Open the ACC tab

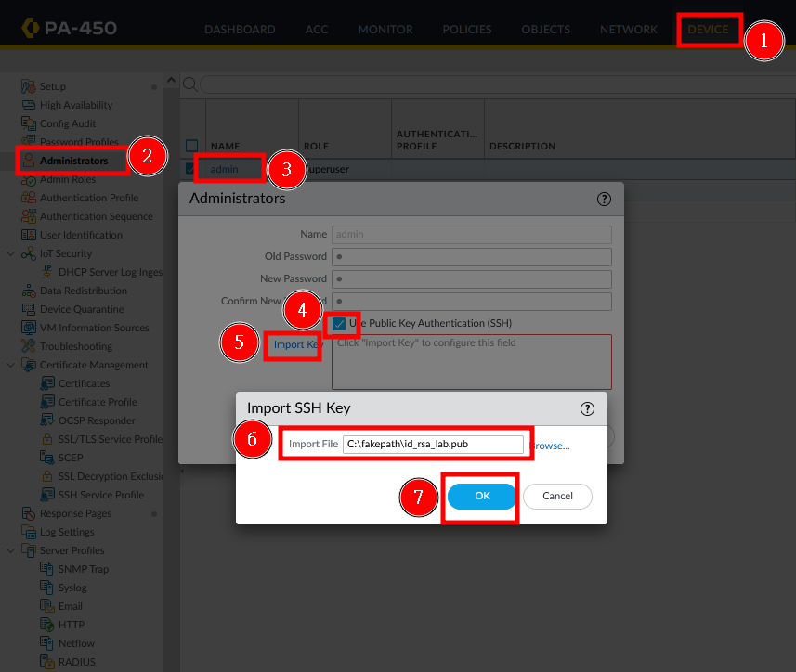317,30
